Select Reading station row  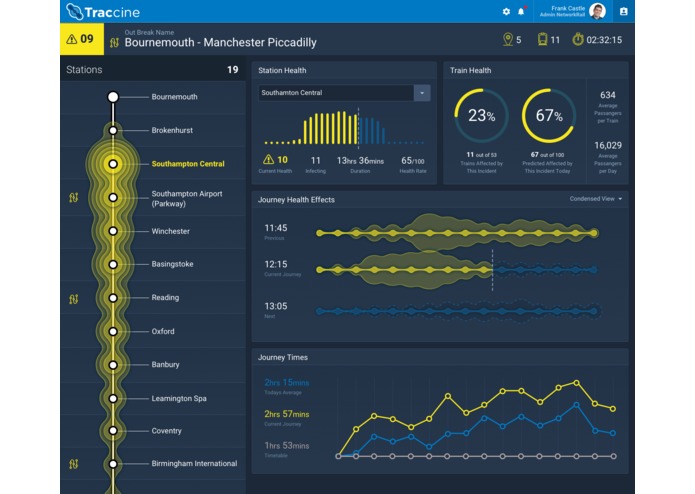[x=153, y=298]
